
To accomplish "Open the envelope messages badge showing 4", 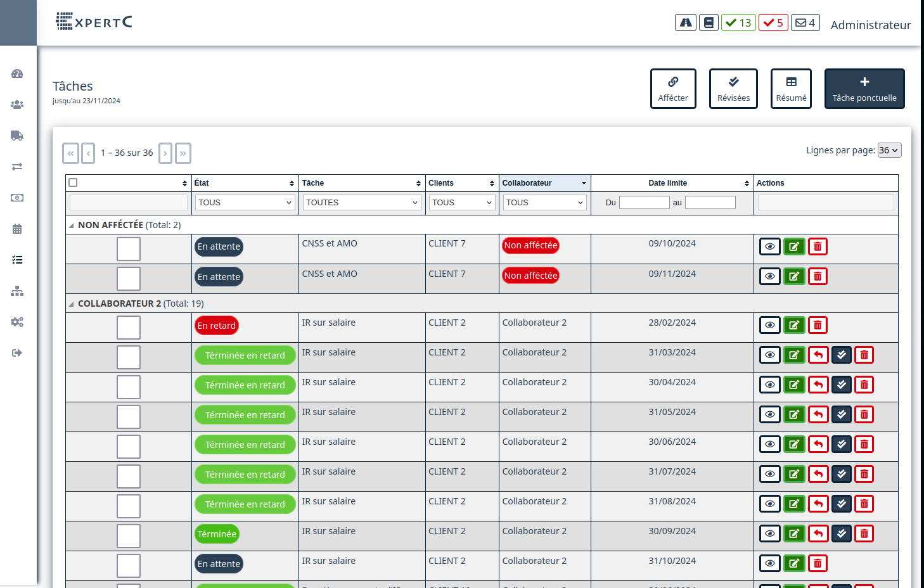I will coord(805,23).
